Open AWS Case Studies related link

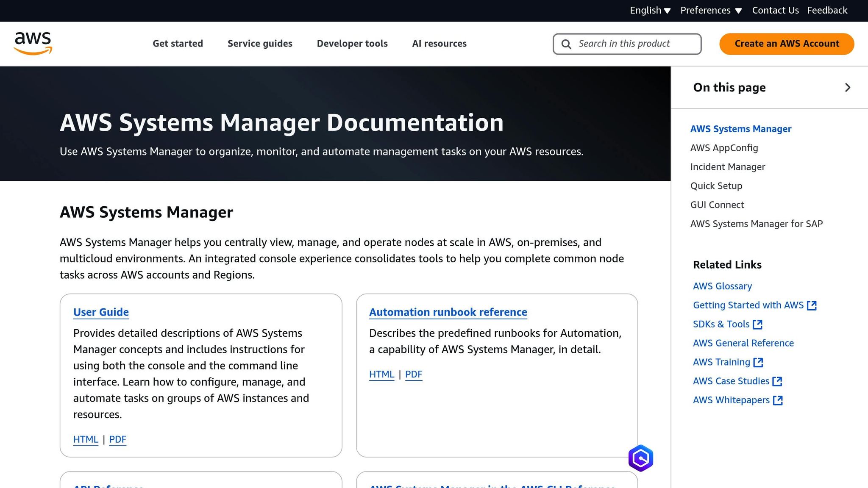point(731,382)
